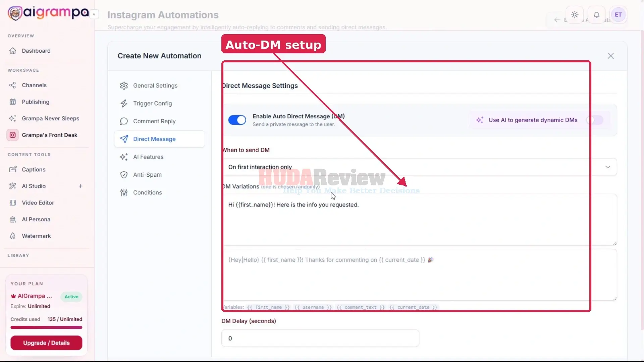Click the Instagram icon for Grampa's Front Desk
The width and height of the screenshot is (644, 362).
pyautogui.click(x=13, y=135)
